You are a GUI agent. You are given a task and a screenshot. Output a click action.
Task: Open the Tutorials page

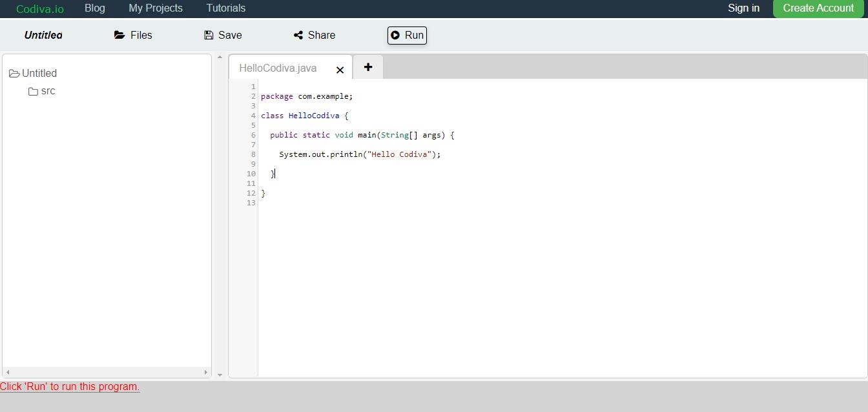(x=226, y=8)
